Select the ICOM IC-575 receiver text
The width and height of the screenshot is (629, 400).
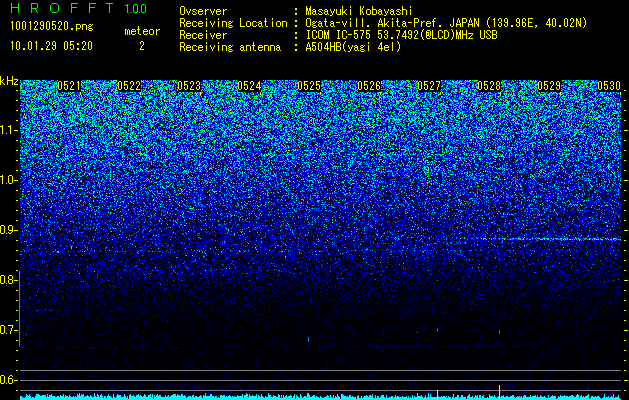pos(401,35)
